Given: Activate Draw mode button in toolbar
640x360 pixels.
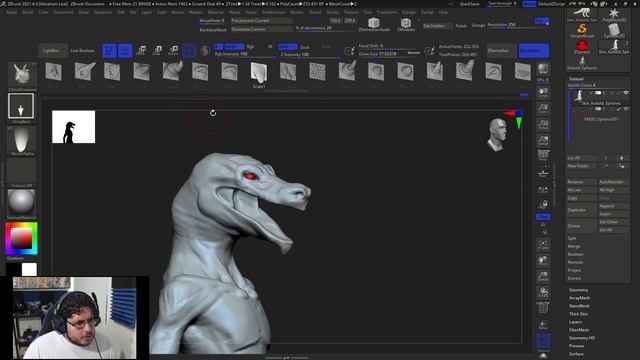Looking at the screenshot, I should (x=125, y=51).
